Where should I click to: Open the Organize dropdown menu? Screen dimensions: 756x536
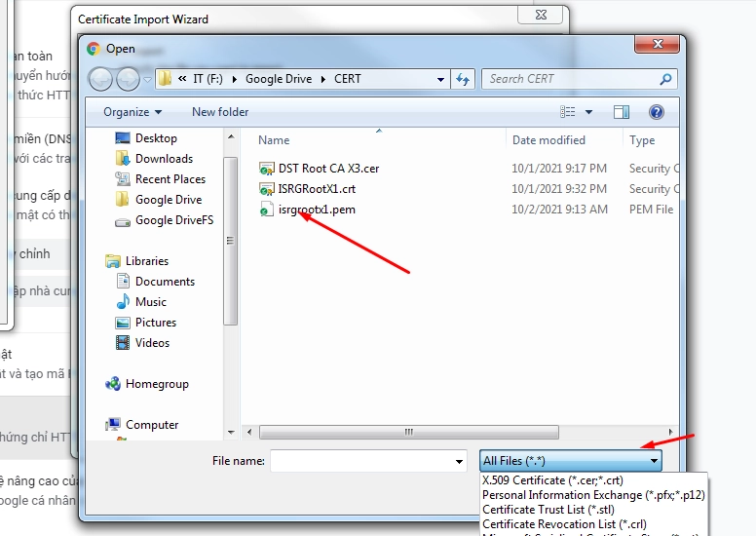coord(132,112)
